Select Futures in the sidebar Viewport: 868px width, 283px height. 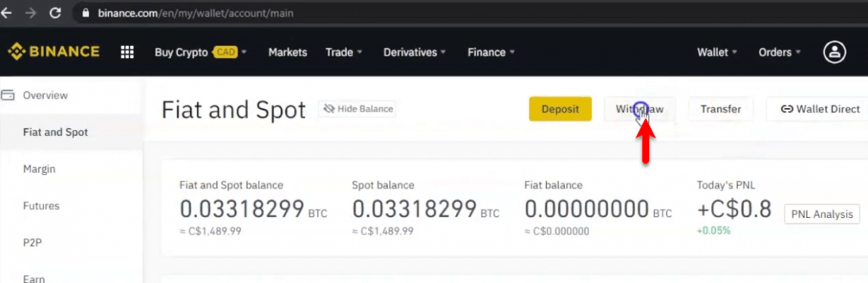point(41,206)
